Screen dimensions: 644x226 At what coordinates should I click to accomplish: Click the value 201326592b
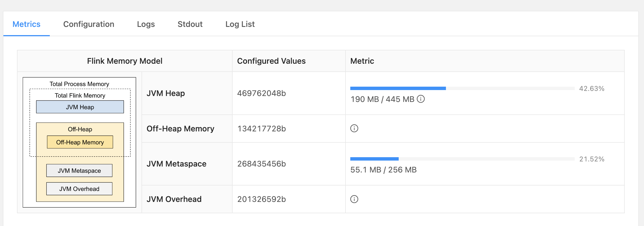click(x=261, y=199)
